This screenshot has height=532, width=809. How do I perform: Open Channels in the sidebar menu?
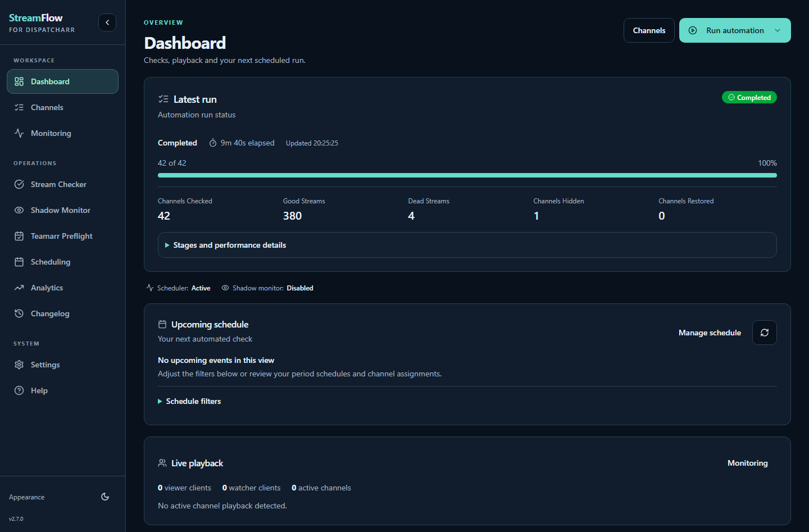(x=62, y=107)
